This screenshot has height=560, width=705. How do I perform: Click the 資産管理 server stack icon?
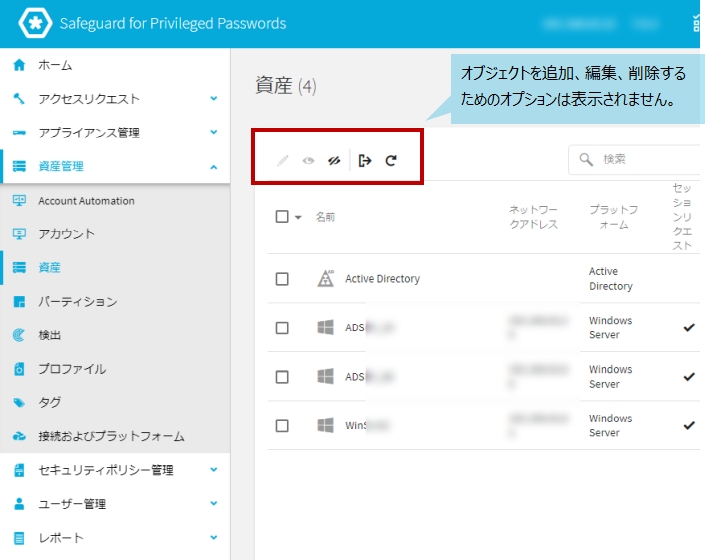19,166
